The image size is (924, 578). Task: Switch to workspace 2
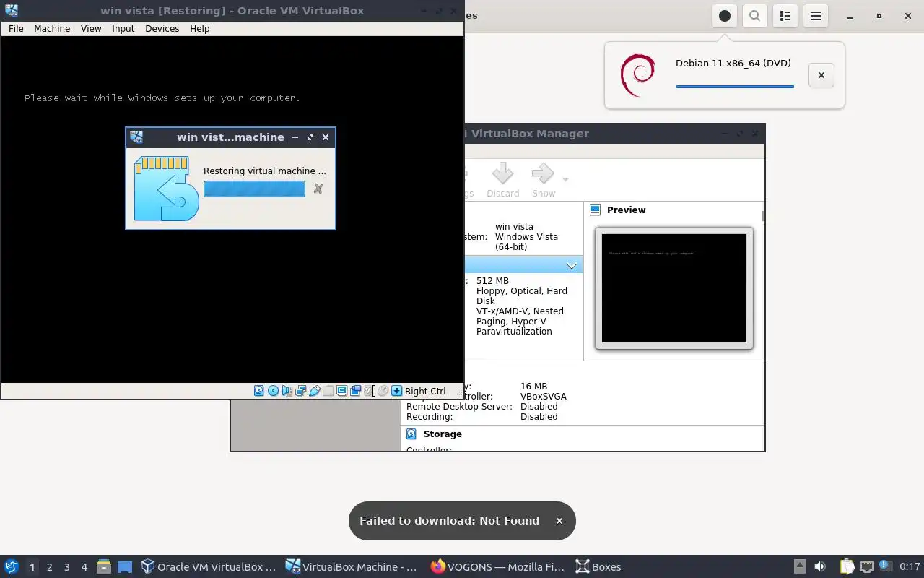point(49,567)
